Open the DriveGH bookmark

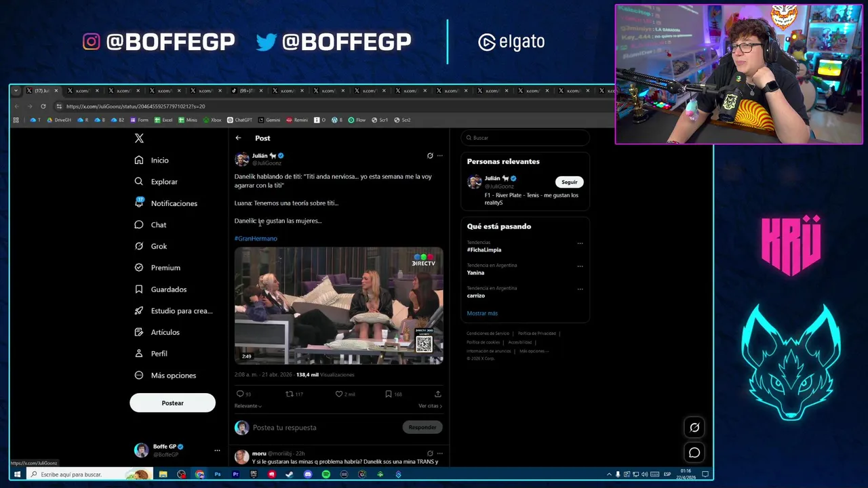coord(59,120)
